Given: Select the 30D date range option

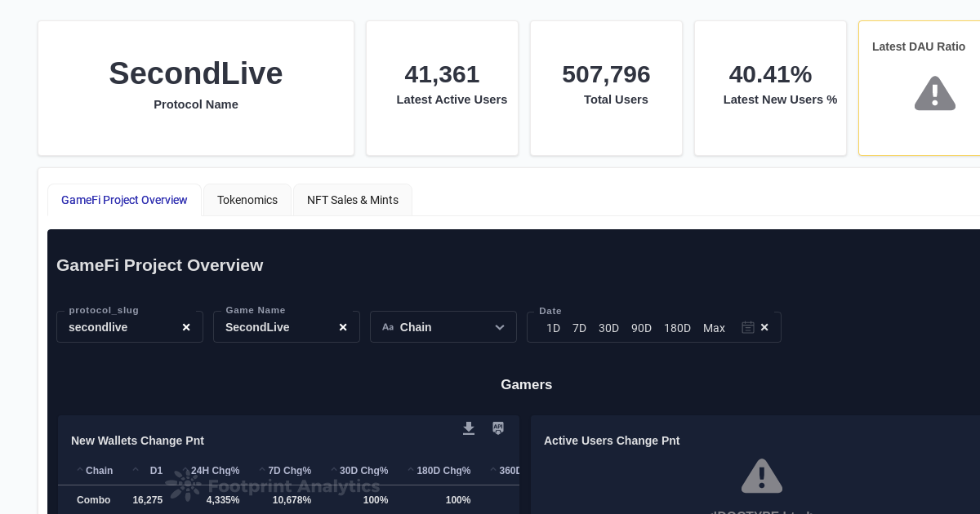Looking at the screenshot, I should 608,328.
